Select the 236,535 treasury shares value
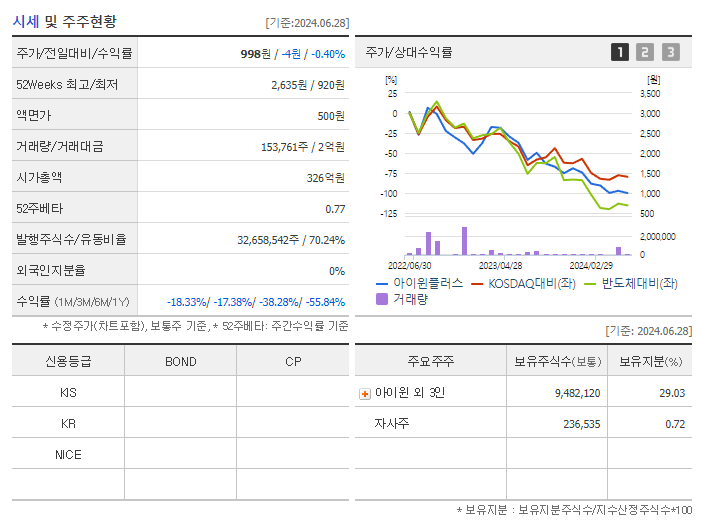702x525 pixels. (x=582, y=424)
